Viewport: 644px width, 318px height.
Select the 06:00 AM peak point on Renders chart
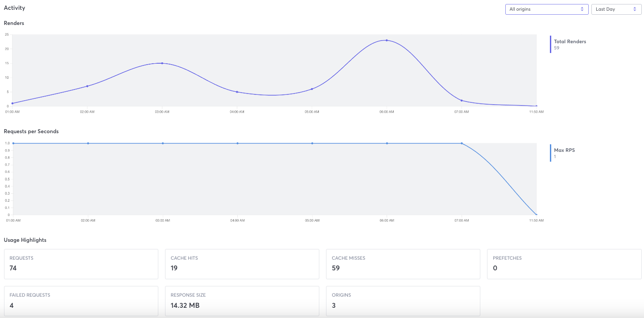(x=386, y=40)
